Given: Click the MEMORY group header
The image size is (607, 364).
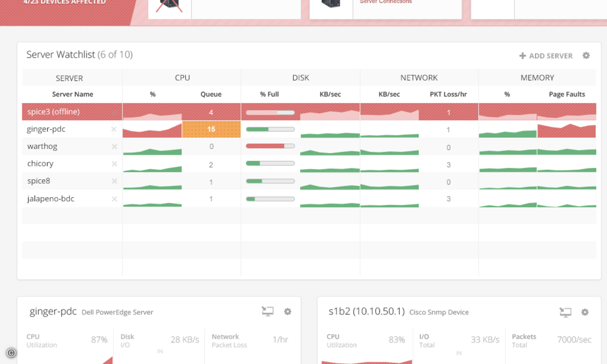Looking at the screenshot, I should [x=537, y=77].
